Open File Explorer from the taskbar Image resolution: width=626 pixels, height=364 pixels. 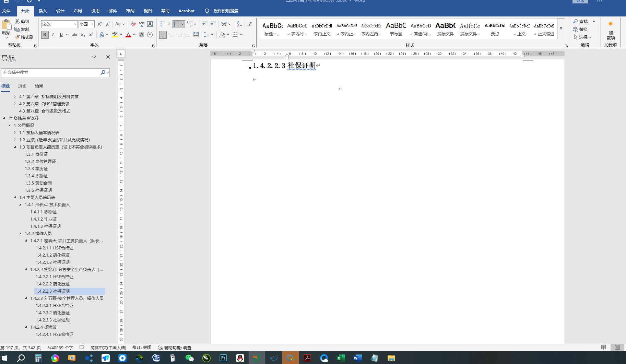coord(391,358)
